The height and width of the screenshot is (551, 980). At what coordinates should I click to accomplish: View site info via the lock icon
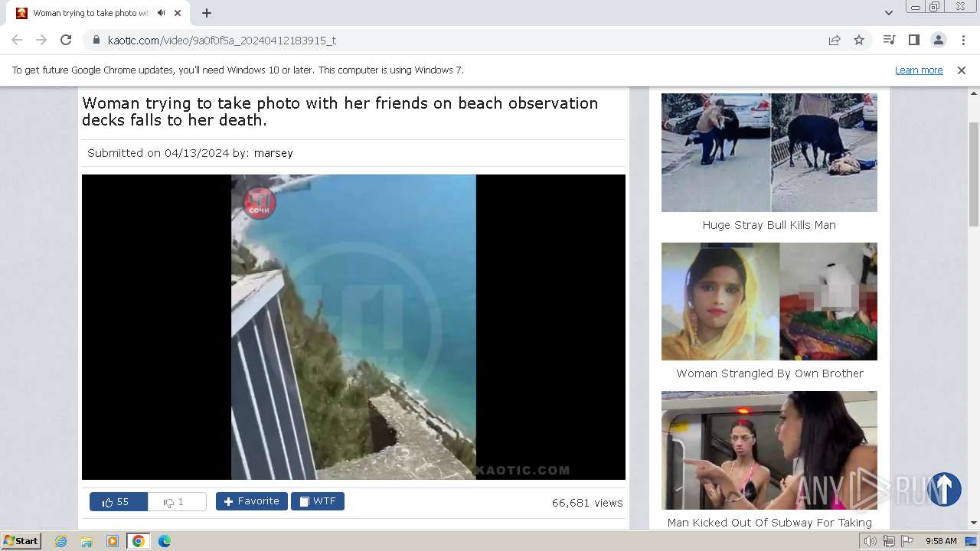[96, 40]
